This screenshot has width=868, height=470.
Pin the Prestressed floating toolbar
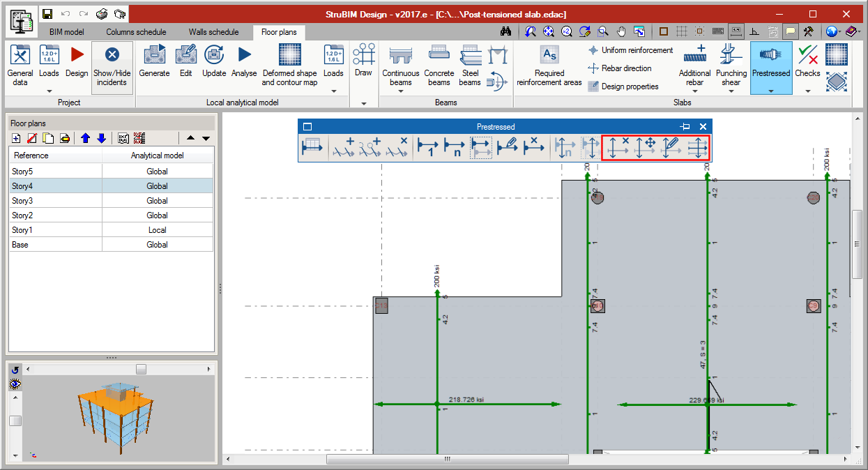pos(685,127)
